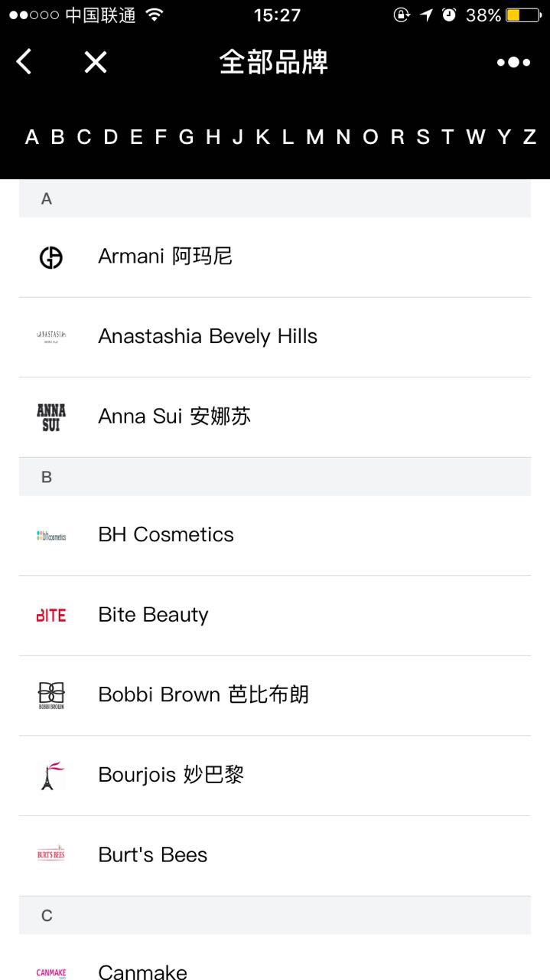
Task: Jump to letter M in index
Action: 314,137
